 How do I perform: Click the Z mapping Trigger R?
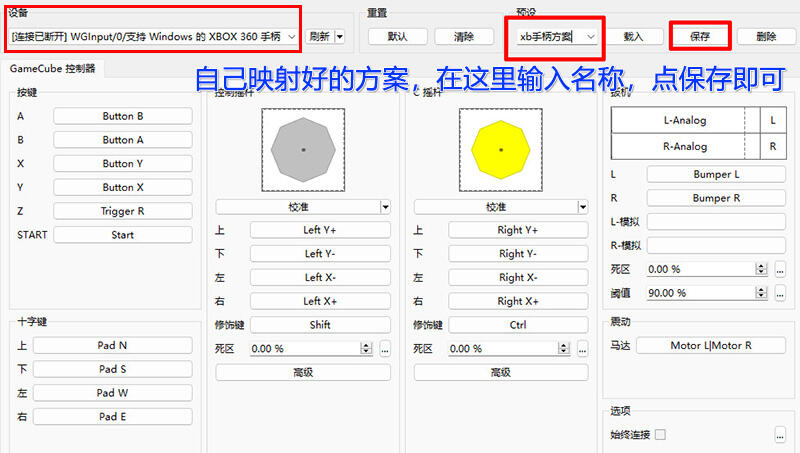(x=123, y=211)
